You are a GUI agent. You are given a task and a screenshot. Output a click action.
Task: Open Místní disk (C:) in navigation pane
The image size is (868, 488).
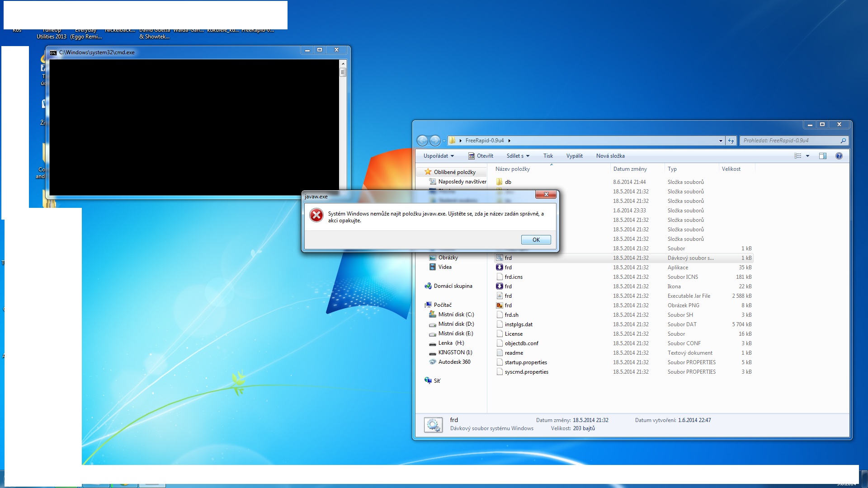point(456,314)
